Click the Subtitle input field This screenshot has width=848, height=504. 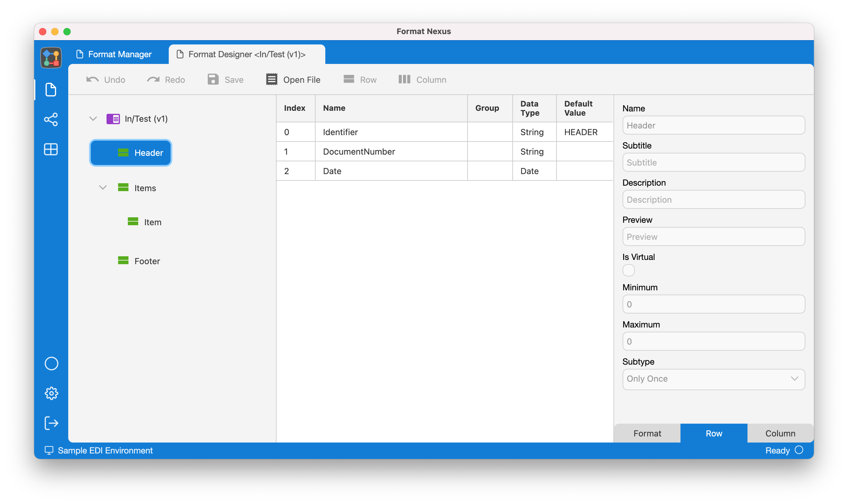pyautogui.click(x=713, y=162)
